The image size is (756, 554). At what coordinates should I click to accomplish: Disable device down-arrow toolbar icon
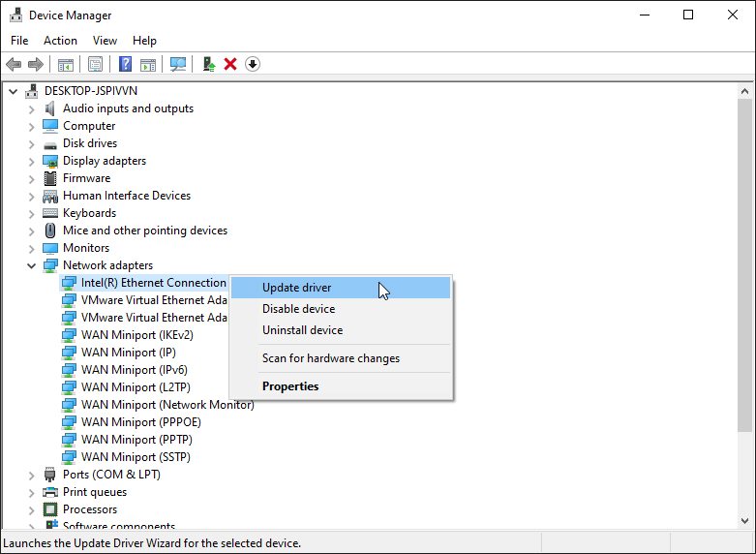point(253,64)
